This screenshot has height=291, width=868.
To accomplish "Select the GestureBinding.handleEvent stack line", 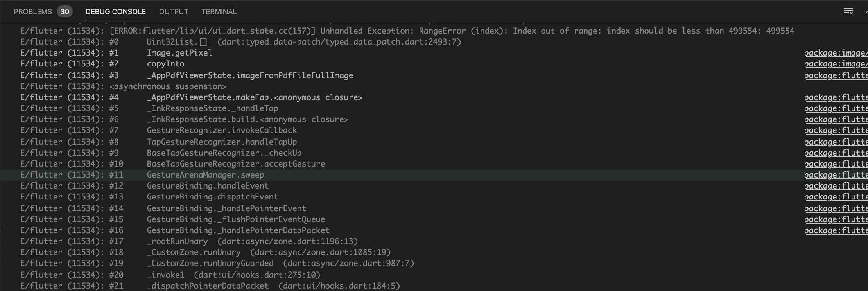I will click(207, 186).
